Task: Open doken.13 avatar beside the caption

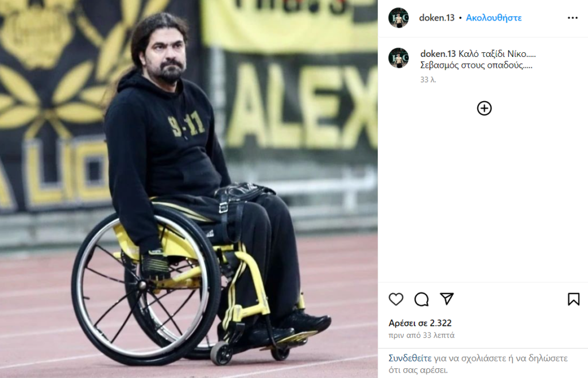Action: pyautogui.click(x=399, y=58)
